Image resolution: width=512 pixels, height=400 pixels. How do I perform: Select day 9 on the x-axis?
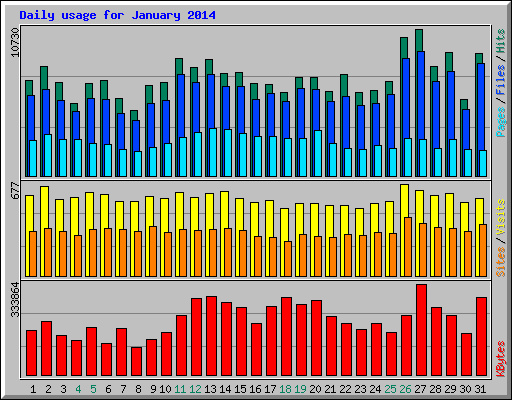[x=153, y=389]
